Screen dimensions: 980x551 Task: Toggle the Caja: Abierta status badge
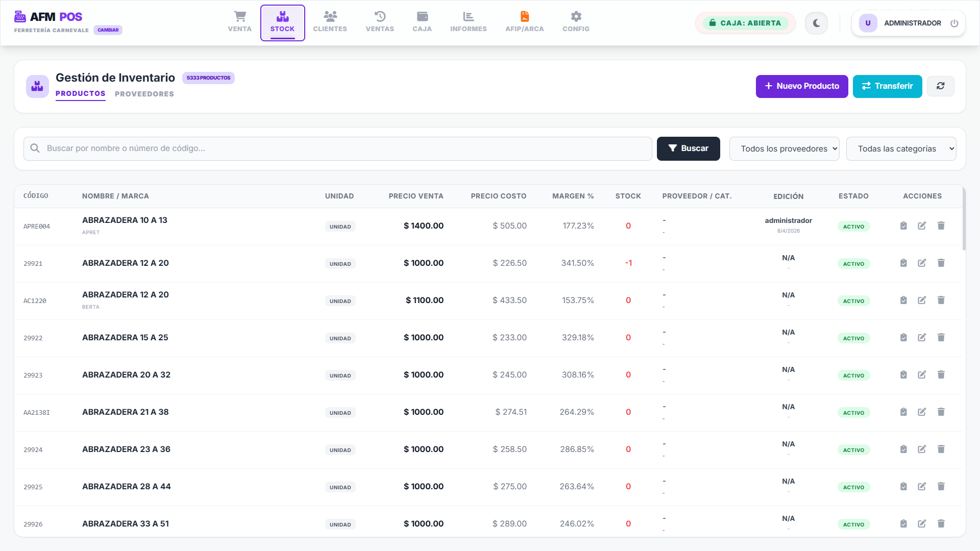pyautogui.click(x=745, y=23)
